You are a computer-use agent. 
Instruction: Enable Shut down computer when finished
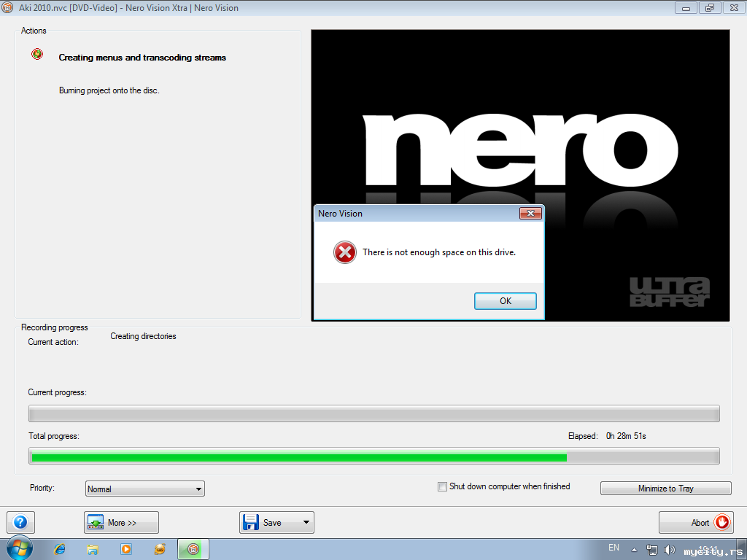pyautogui.click(x=442, y=486)
